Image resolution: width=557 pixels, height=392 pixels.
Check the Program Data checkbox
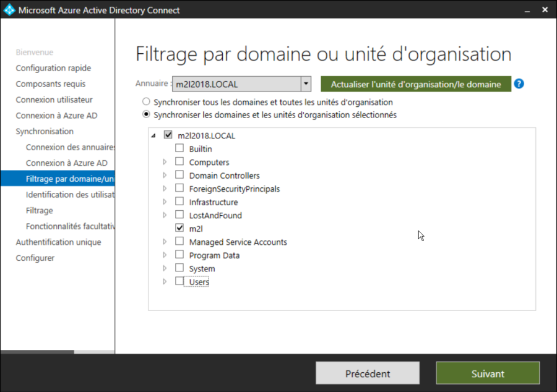pos(179,255)
